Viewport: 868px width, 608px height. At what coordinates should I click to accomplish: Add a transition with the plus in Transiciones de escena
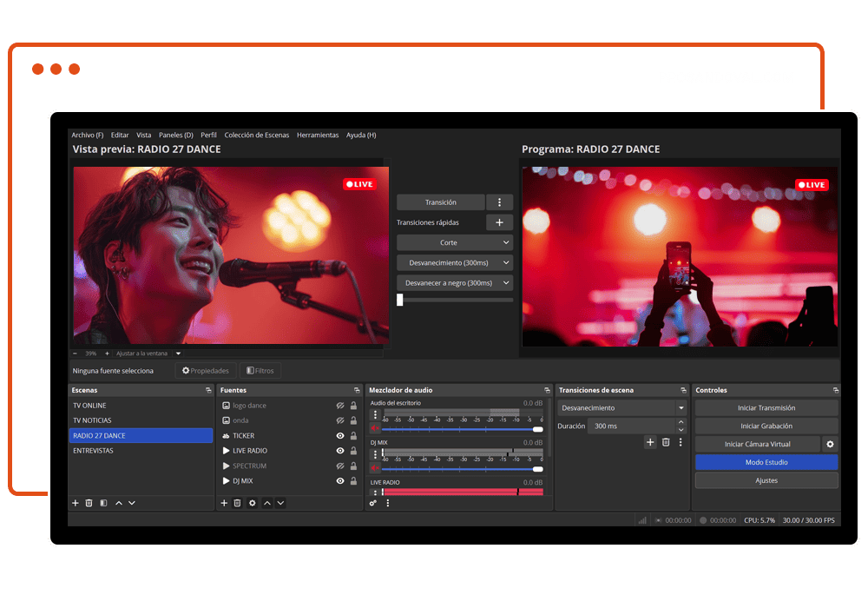(x=650, y=442)
